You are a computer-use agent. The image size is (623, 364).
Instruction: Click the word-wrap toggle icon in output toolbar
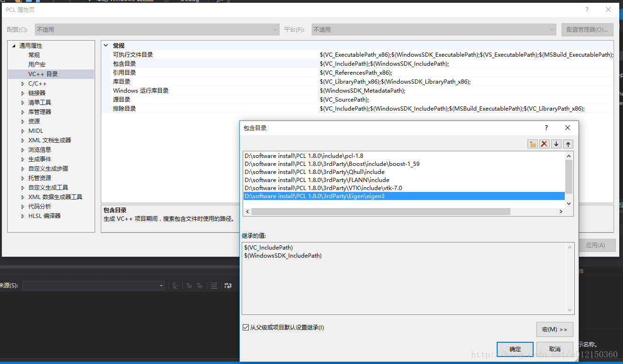pos(228,286)
